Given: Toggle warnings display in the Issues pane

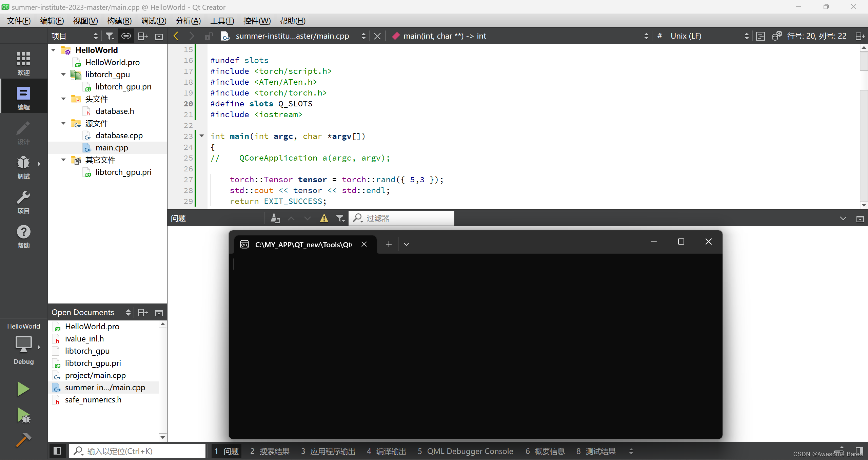Looking at the screenshot, I should [x=324, y=218].
